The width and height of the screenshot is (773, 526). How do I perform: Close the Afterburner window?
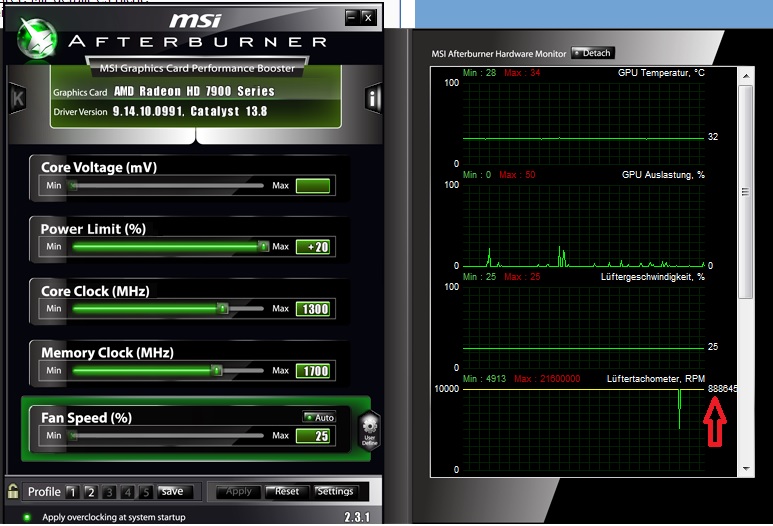(x=368, y=18)
